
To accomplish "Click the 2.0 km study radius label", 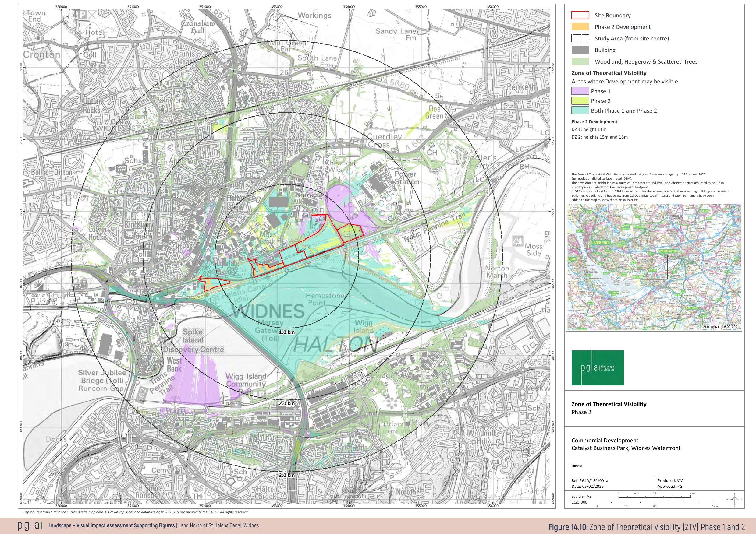I will pos(286,403).
